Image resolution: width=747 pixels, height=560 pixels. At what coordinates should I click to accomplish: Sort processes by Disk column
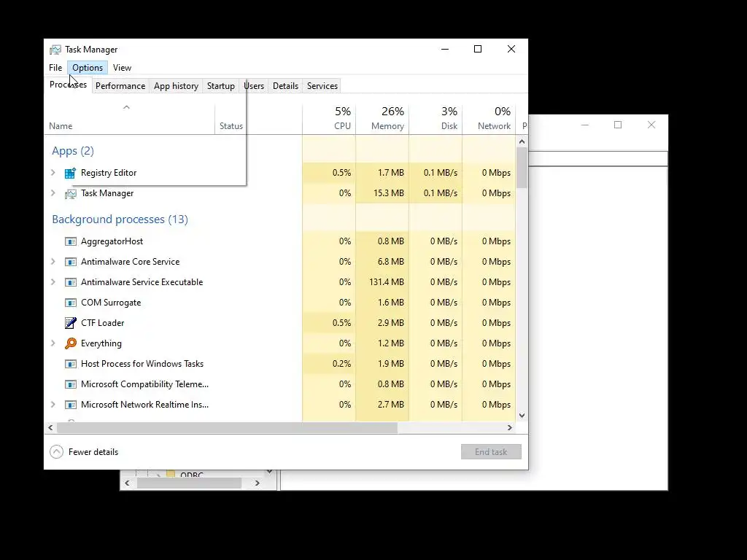[x=436, y=119]
